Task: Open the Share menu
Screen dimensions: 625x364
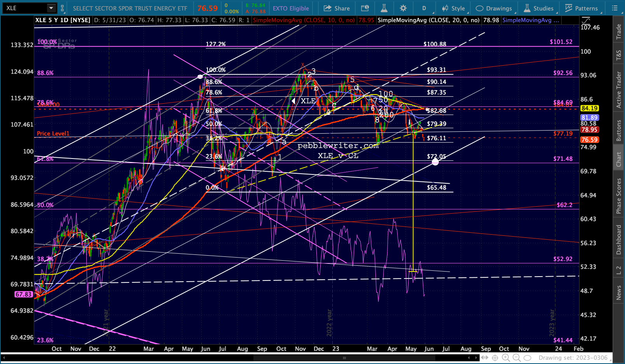Action: click(337, 8)
